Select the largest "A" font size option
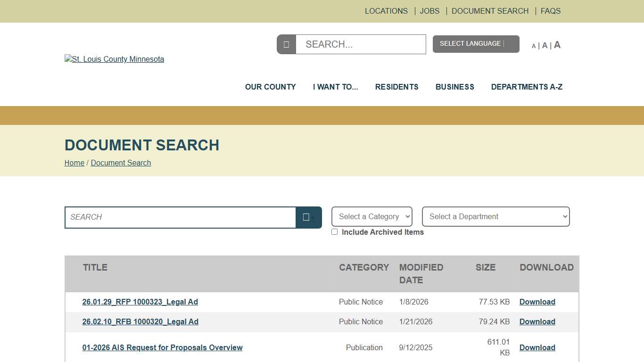Image resolution: width=644 pixels, height=362 pixels. [x=557, y=44]
